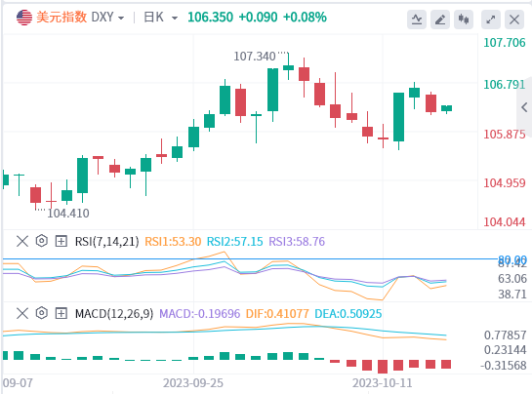Open the indicator line chart tool
Screen dimensions: 532x394
click(417, 20)
